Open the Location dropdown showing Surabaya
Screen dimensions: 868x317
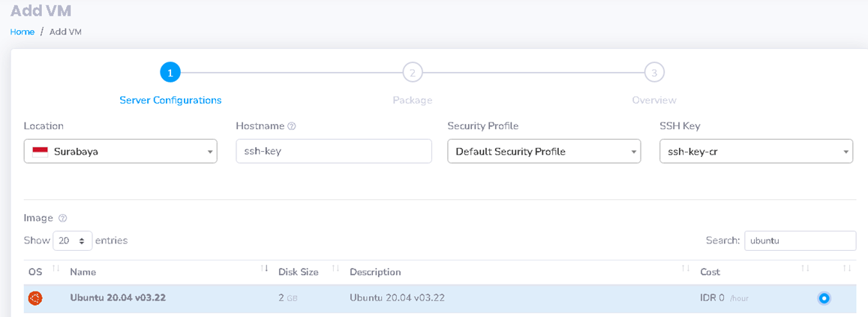[120, 151]
